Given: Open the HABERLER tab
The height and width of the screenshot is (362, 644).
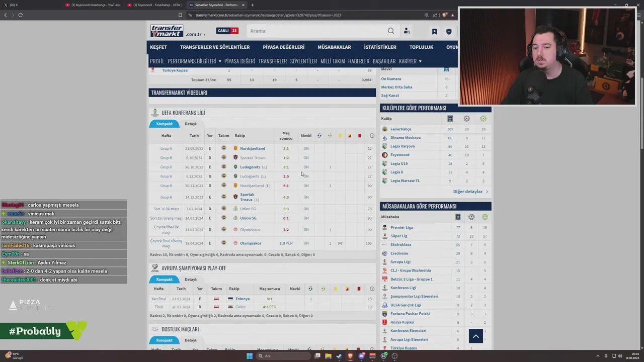Looking at the screenshot, I should (359, 61).
